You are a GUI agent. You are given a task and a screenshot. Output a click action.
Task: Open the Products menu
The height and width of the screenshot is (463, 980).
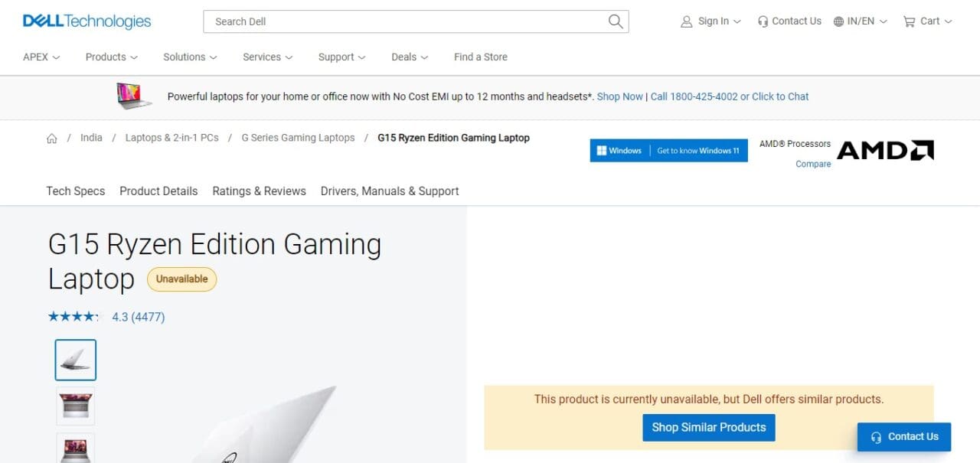pos(112,57)
